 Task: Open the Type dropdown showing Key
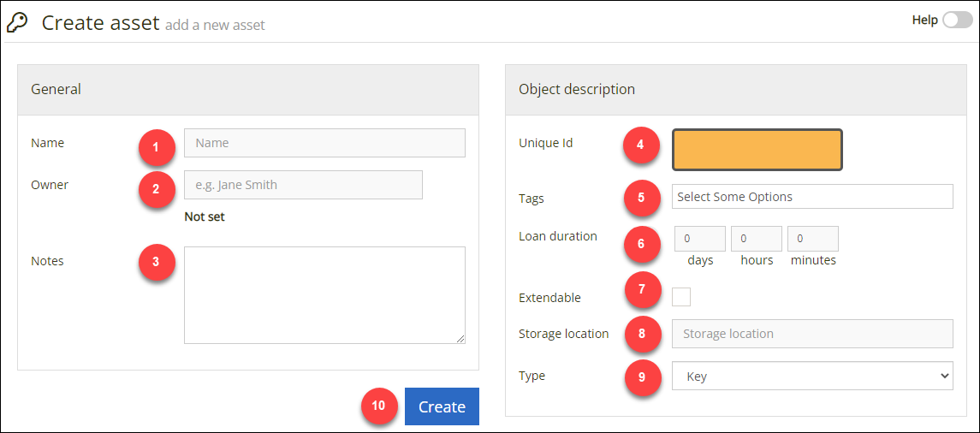tap(812, 376)
